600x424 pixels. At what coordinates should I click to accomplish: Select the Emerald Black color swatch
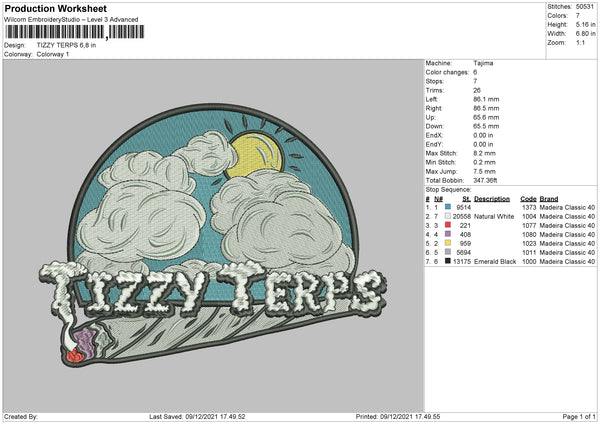coord(448,261)
